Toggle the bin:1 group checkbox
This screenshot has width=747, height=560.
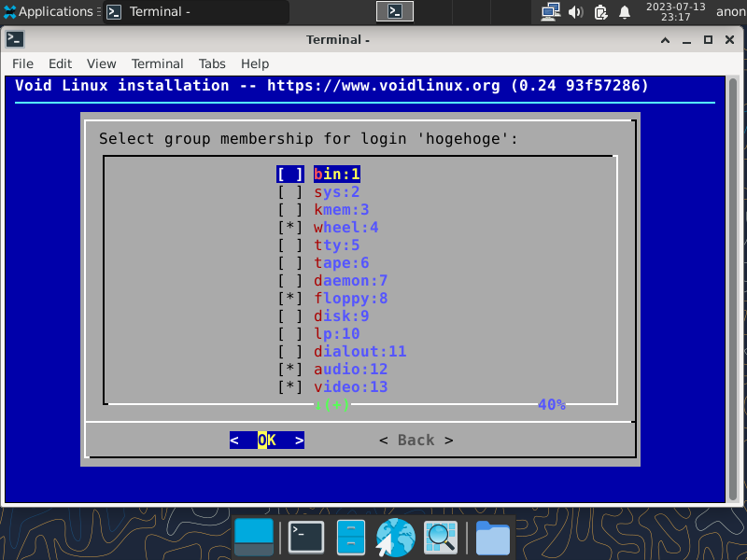(x=290, y=175)
